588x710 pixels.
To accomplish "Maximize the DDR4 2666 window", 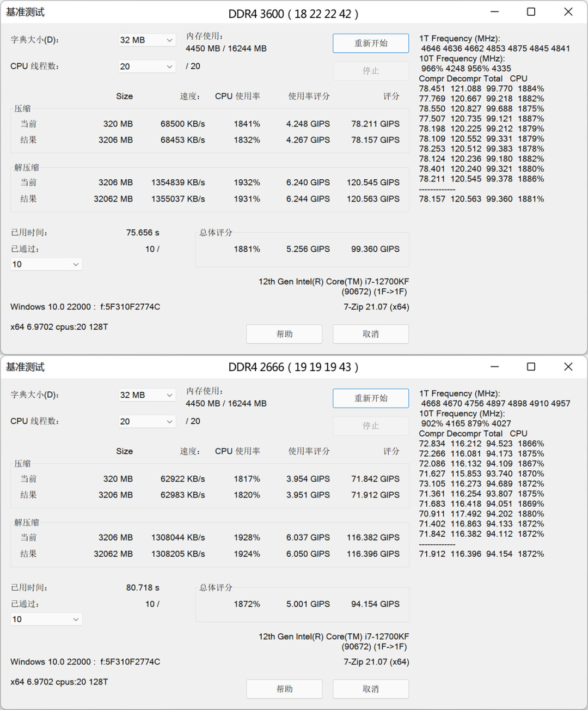I will pyautogui.click(x=531, y=367).
